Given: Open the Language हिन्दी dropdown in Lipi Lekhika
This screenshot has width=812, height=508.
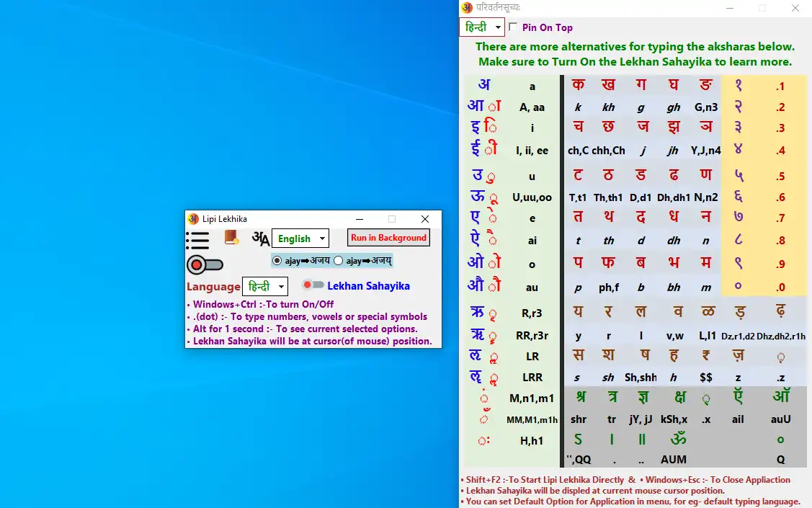Looking at the screenshot, I should click(265, 286).
